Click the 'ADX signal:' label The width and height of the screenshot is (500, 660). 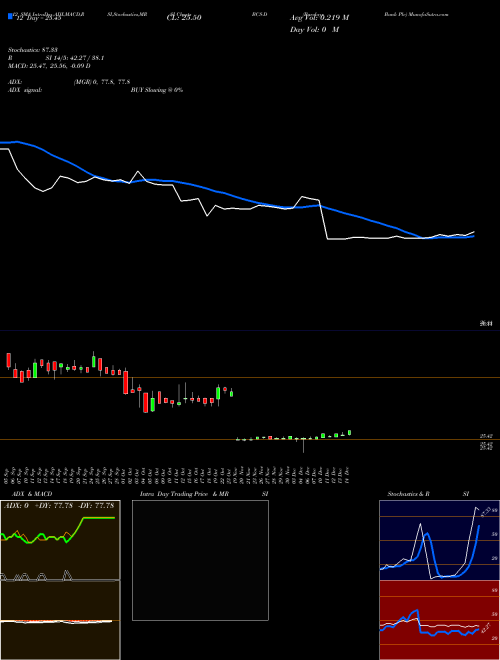tap(25, 90)
